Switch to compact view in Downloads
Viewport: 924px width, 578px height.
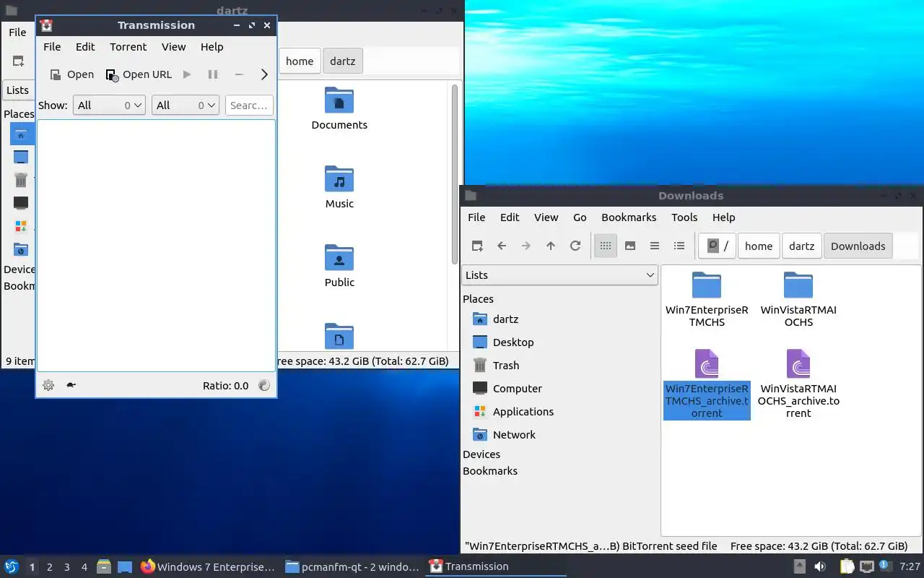[x=655, y=246]
